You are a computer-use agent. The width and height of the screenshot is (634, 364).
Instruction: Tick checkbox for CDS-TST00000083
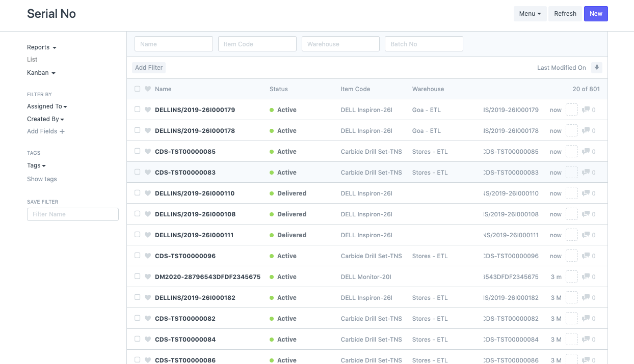[x=137, y=172]
